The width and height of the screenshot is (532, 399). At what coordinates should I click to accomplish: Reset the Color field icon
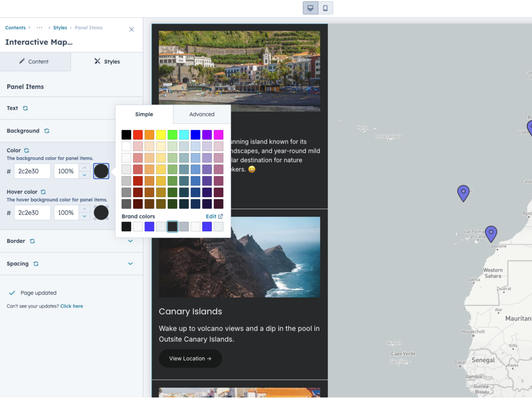tap(27, 151)
